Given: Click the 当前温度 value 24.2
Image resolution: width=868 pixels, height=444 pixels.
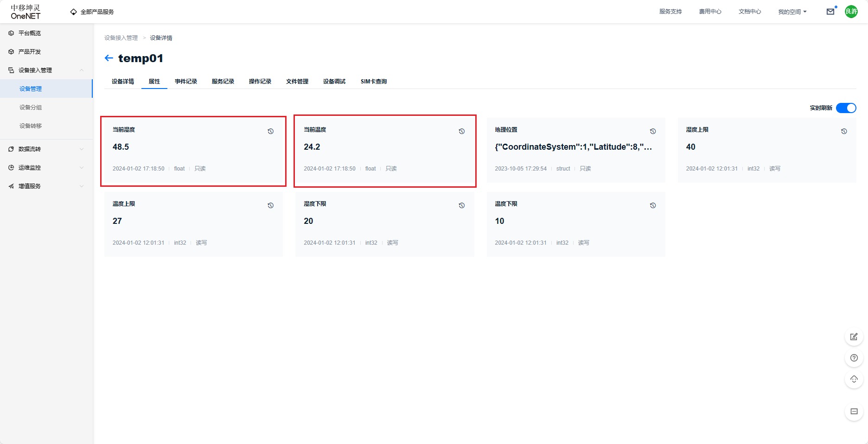Looking at the screenshot, I should 312,147.
